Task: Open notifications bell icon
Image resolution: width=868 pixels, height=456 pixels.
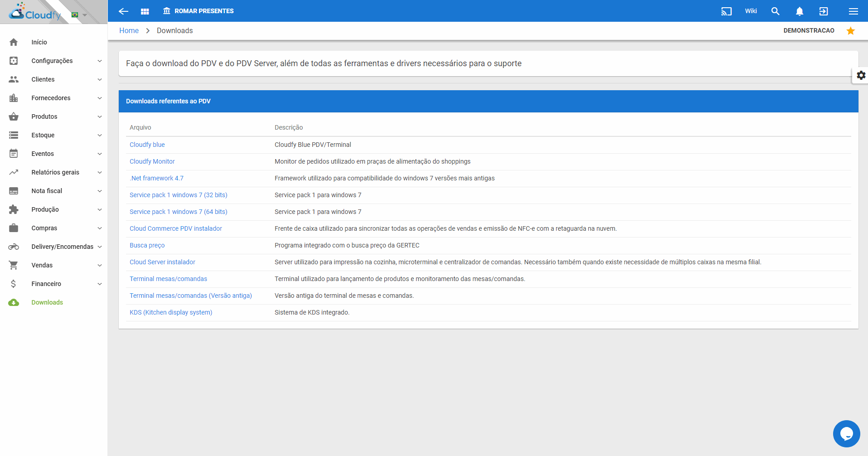Action: pyautogui.click(x=800, y=11)
